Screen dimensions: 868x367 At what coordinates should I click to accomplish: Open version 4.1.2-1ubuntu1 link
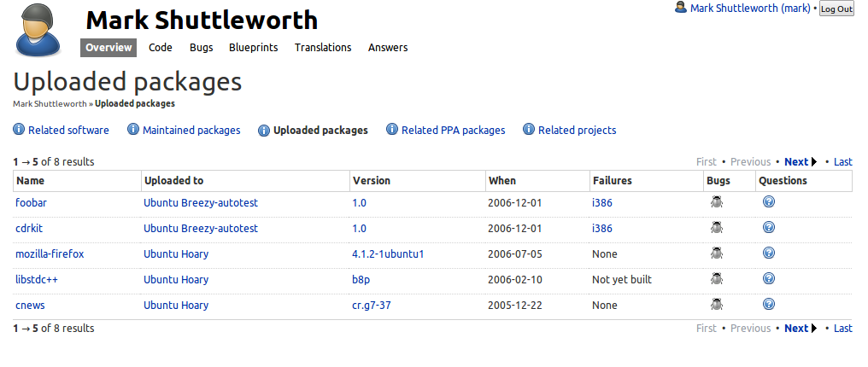coord(388,254)
